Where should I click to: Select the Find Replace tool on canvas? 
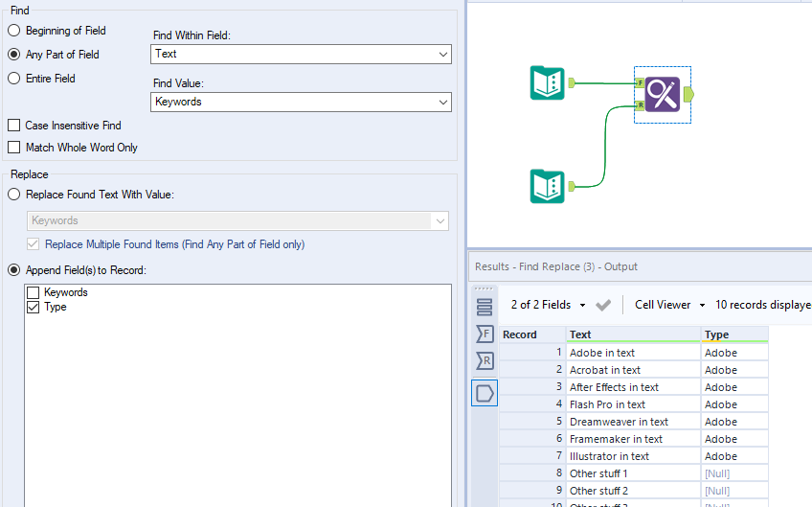pos(662,94)
